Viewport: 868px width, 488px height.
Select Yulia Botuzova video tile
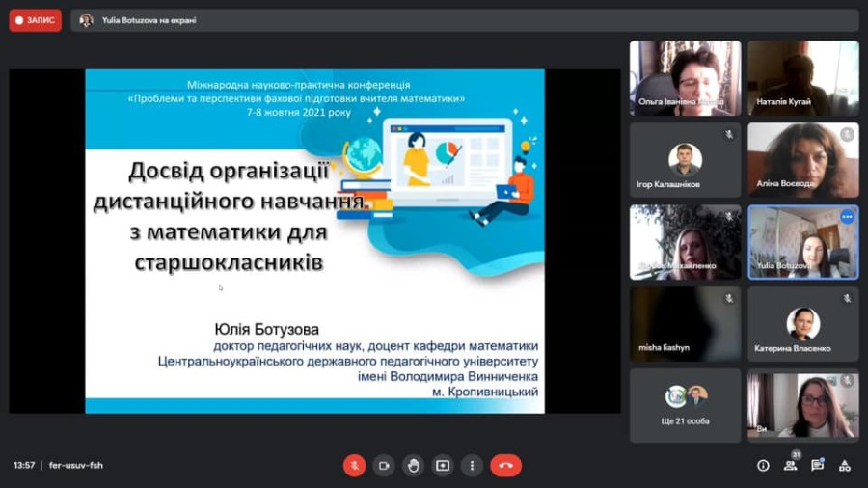tap(803, 242)
